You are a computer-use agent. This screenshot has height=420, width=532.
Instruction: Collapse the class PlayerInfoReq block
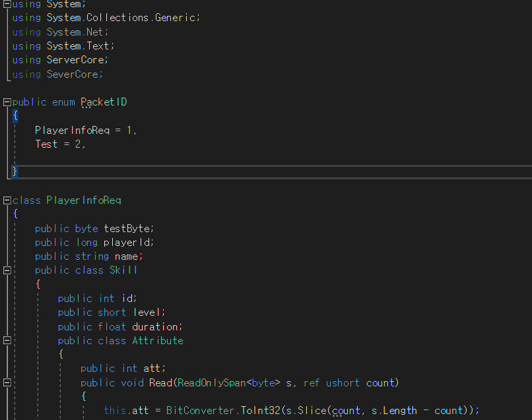click(x=7, y=200)
